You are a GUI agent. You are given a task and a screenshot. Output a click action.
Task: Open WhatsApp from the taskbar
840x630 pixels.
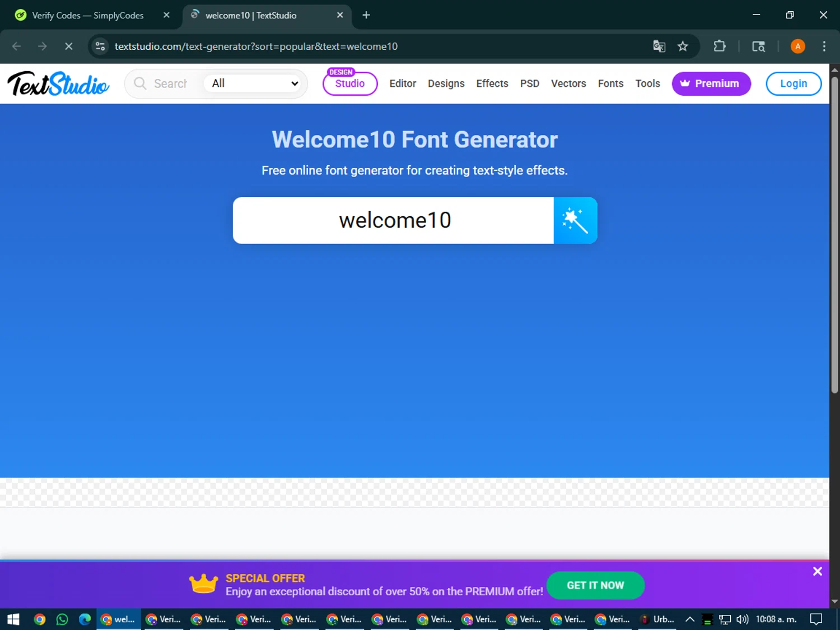62,619
